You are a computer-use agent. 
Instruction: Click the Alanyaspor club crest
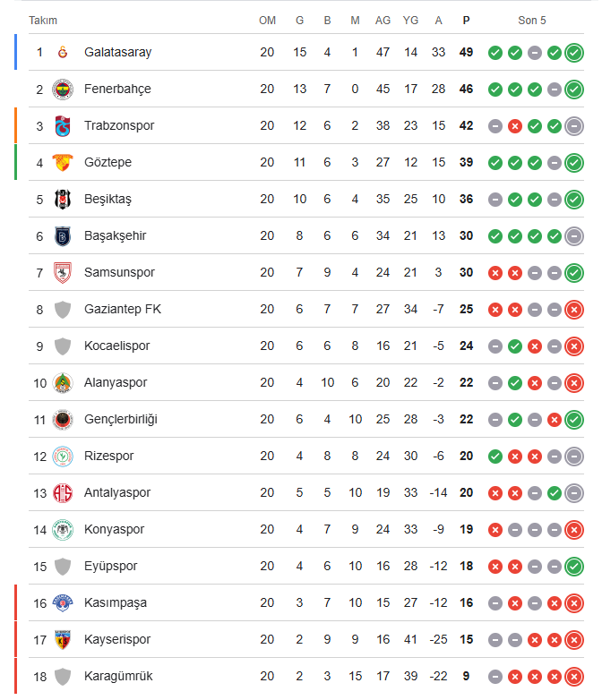point(63,383)
